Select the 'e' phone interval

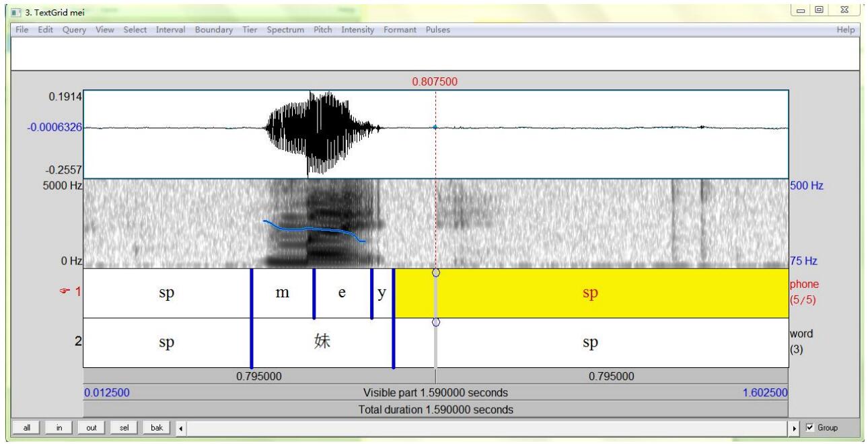tap(342, 293)
